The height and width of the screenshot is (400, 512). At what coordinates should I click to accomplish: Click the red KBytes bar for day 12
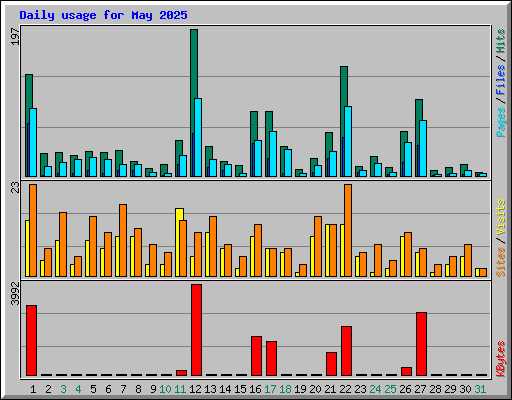coord(196,330)
